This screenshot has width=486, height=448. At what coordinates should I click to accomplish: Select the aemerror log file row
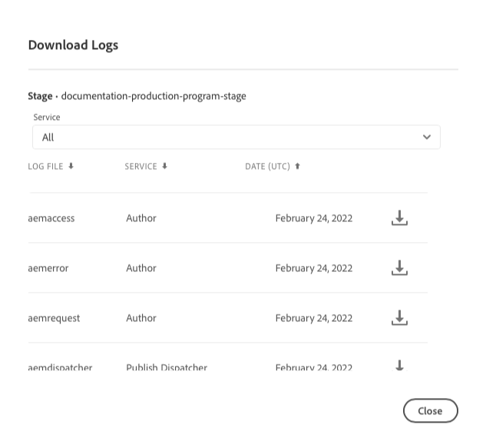tap(48, 268)
